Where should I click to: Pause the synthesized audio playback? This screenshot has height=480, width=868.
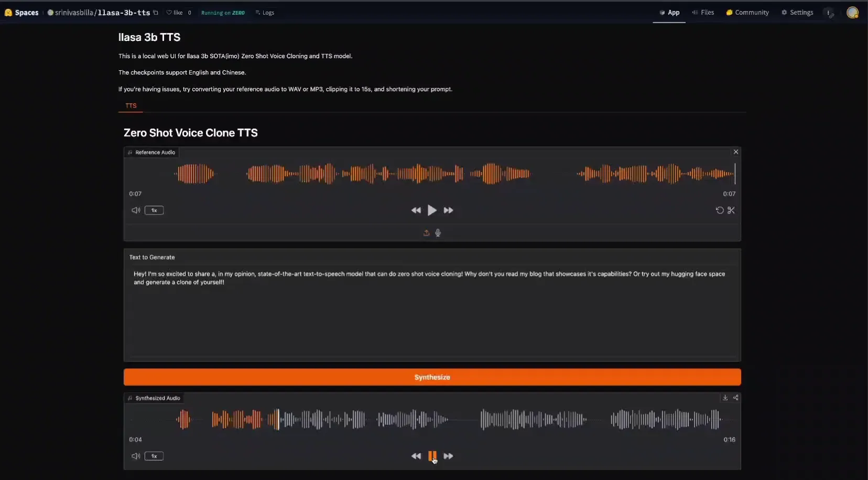click(x=432, y=456)
